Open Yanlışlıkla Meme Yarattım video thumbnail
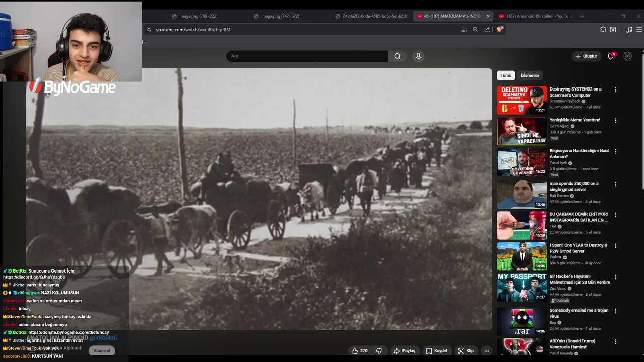The image size is (644, 362). [x=522, y=131]
